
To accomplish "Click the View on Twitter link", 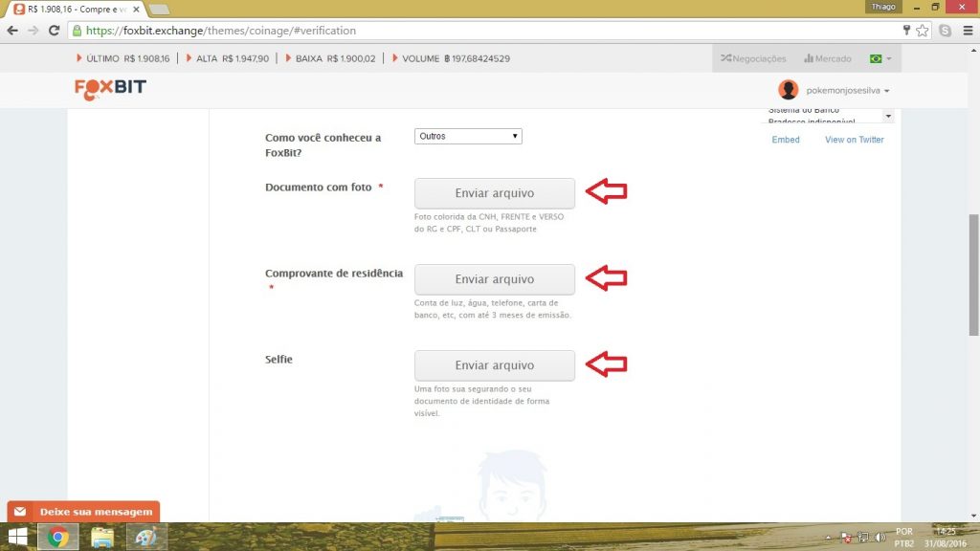I will pos(854,140).
